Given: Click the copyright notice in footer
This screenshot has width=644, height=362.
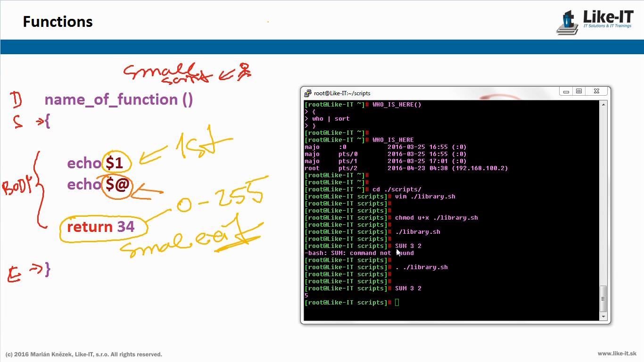Looking at the screenshot, I should pyautogui.click(x=84, y=354).
